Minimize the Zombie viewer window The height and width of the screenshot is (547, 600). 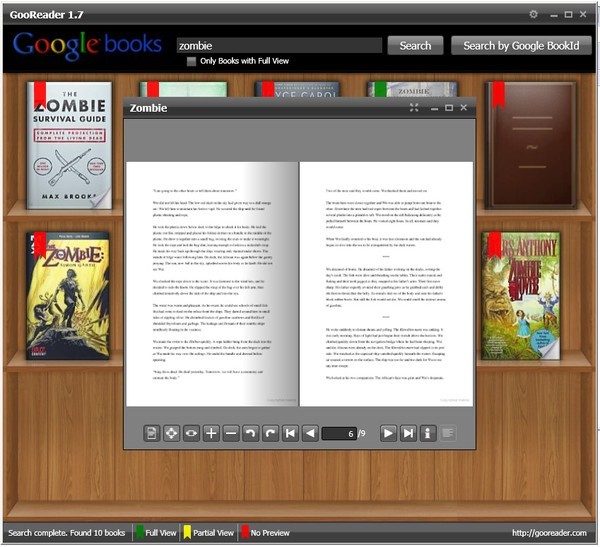434,109
